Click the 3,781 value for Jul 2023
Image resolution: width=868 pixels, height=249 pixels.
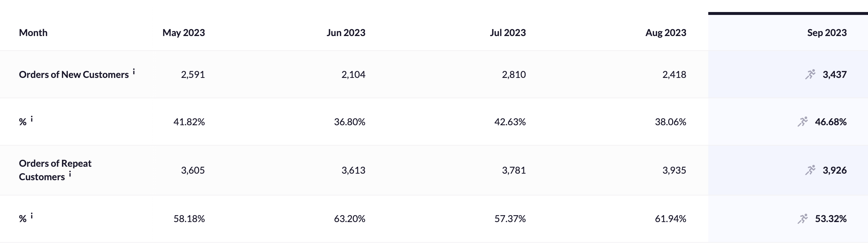coord(514,170)
